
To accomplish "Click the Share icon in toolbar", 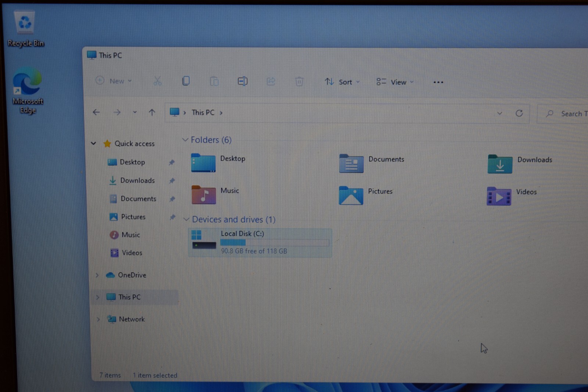I will [271, 81].
